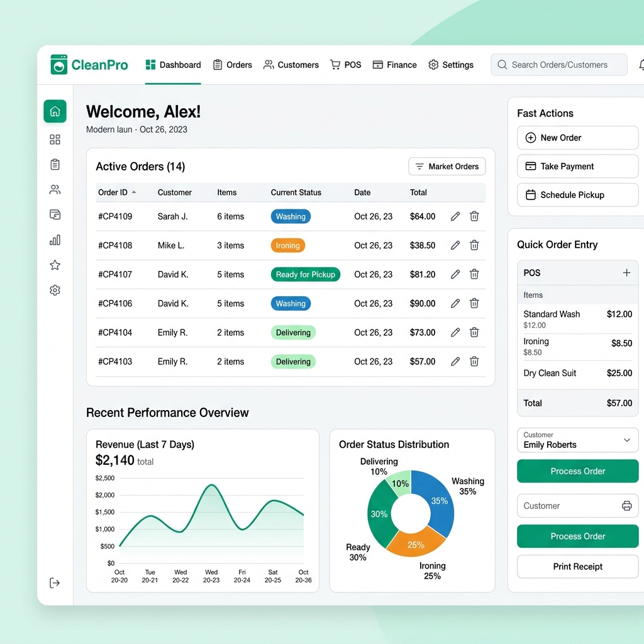Open the grid apps icon in sidebar
Screen dimensions: 644x644
pos(55,140)
